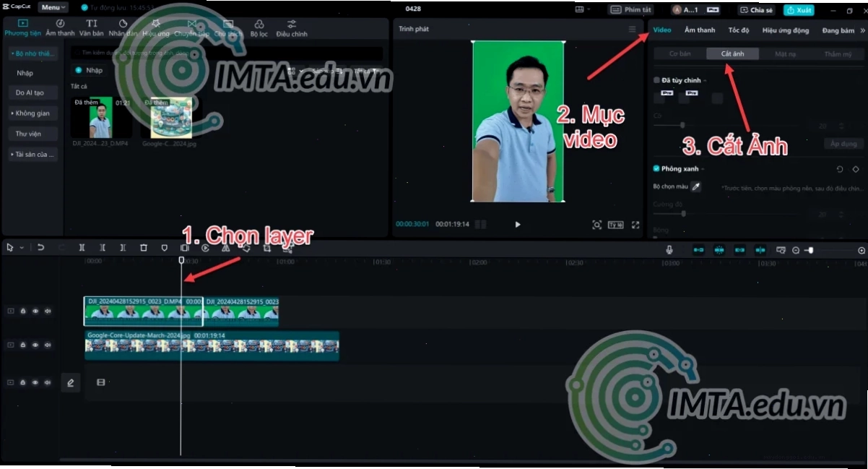Switch to the Video inspector tab
868x469 pixels.
click(662, 30)
